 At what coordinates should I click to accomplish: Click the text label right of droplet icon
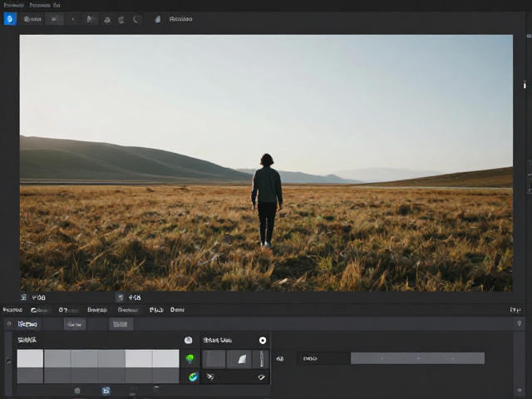pos(180,19)
